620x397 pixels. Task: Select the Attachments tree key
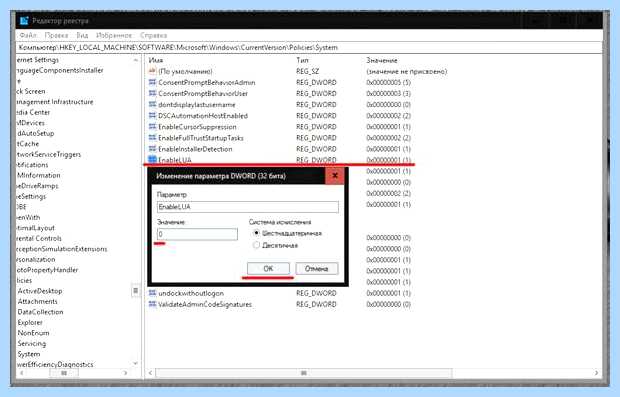(38, 302)
